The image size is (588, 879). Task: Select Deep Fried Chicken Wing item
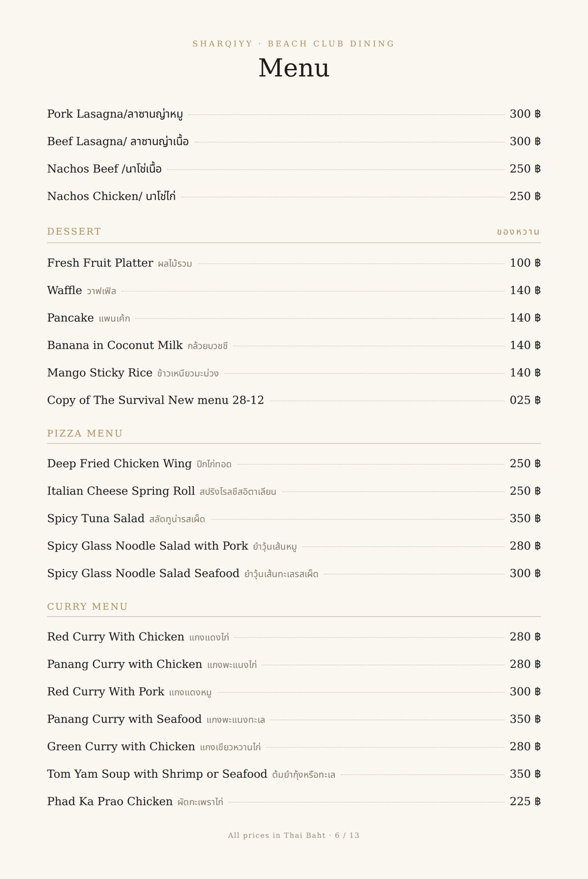tap(293, 464)
